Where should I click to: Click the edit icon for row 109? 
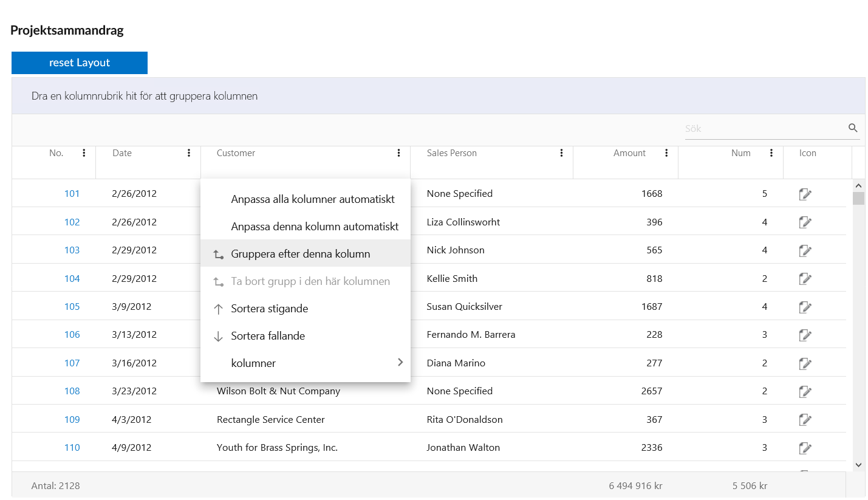pyautogui.click(x=805, y=420)
